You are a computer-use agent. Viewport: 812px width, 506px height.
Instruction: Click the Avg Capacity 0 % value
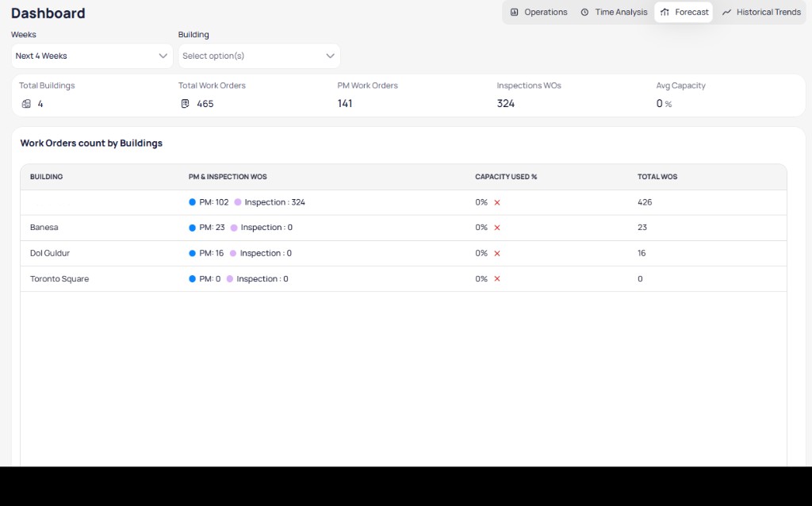pyautogui.click(x=664, y=104)
